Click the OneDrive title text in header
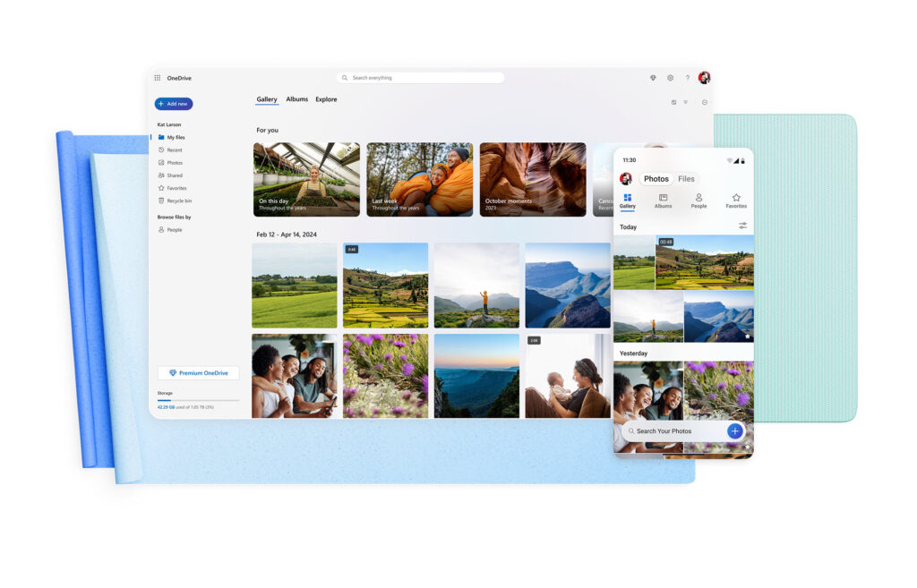The image size is (917, 588). click(x=179, y=78)
